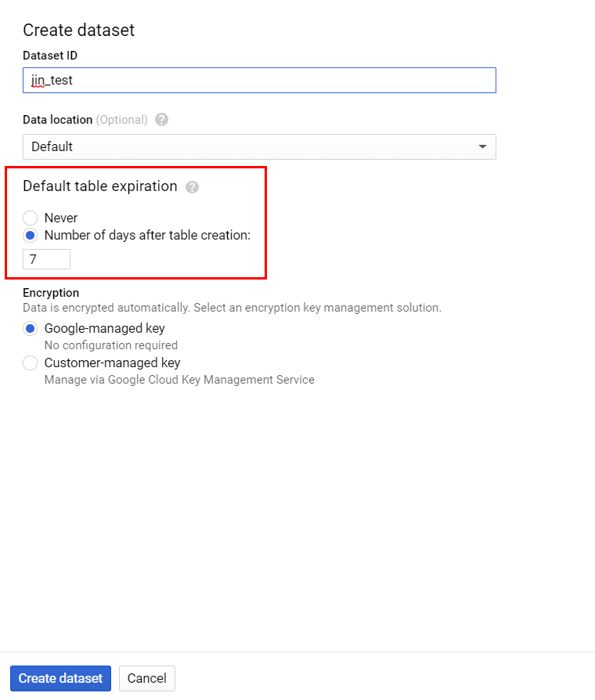Click the jin_test Dataset ID field
Image resolution: width=595 pixels, height=700 pixels.
[258, 80]
